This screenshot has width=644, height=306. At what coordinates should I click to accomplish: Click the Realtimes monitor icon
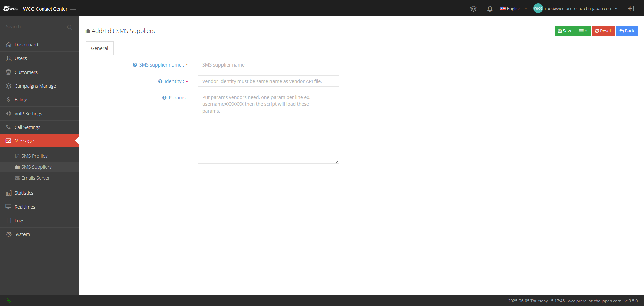9,207
